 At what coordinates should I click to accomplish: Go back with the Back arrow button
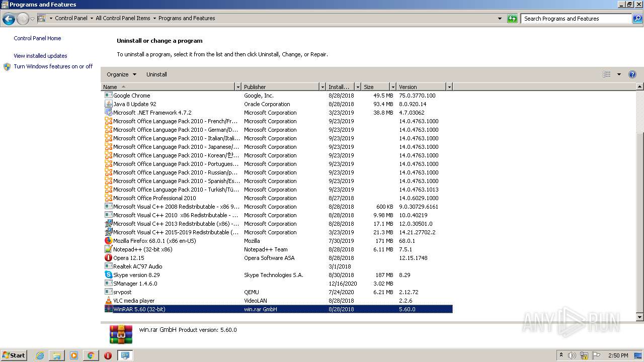pyautogui.click(x=9, y=19)
